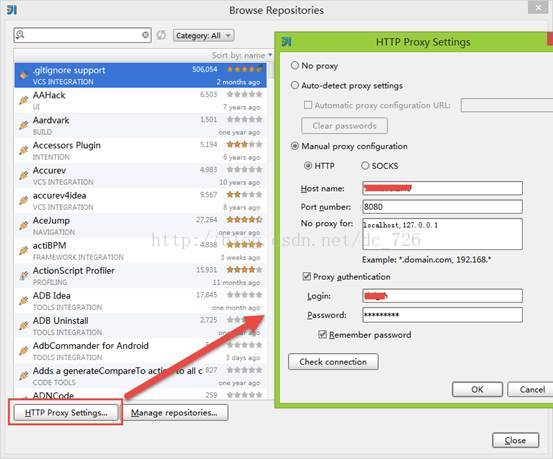Click the AceJump plugin icon
This screenshot has width=553, height=459.
pos(24,225)
